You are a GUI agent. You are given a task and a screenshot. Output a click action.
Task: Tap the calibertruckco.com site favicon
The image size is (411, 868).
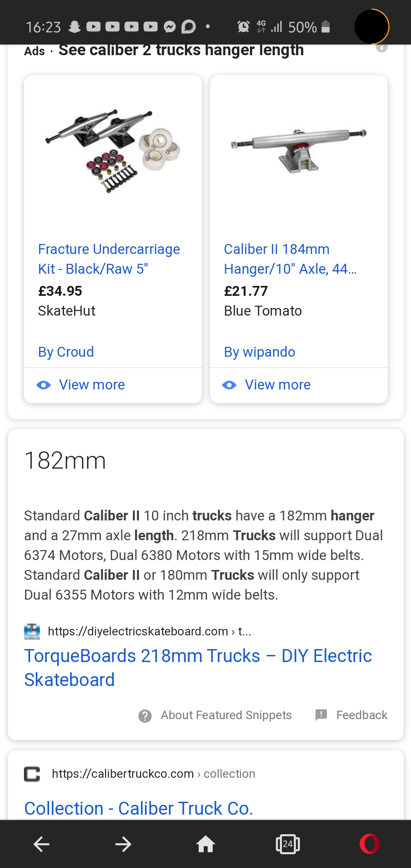32,774
